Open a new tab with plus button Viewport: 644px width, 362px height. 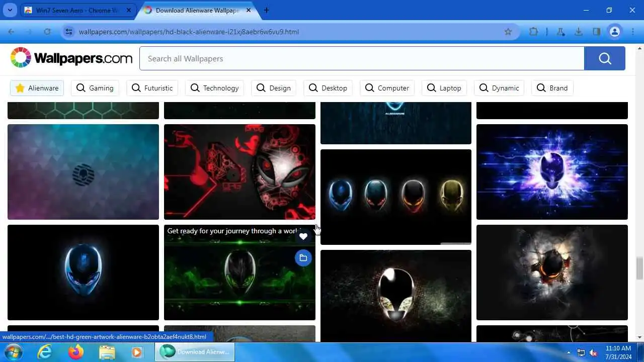click(x=266, y=10)
